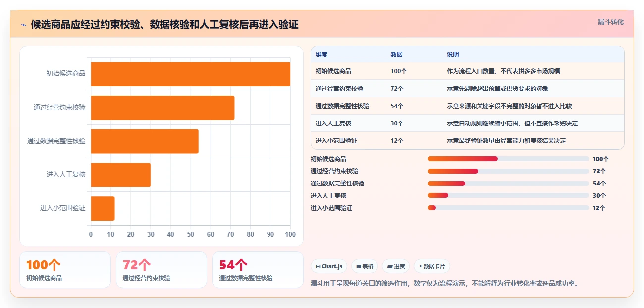Click the 维度 column header

(x=322, y=55)
